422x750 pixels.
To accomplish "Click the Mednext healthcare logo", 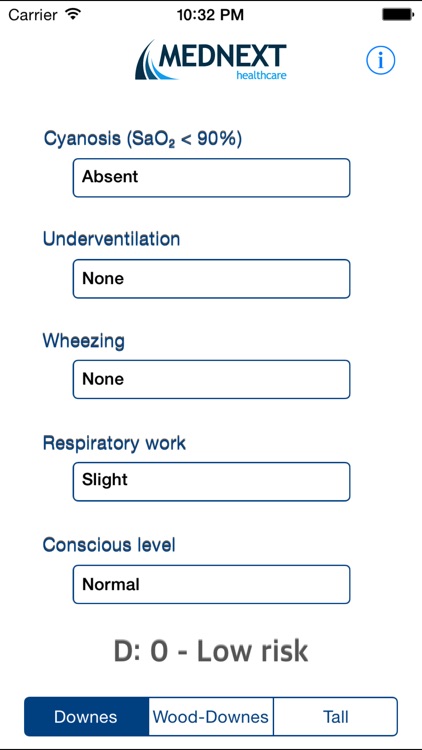I will coord(211,60).
